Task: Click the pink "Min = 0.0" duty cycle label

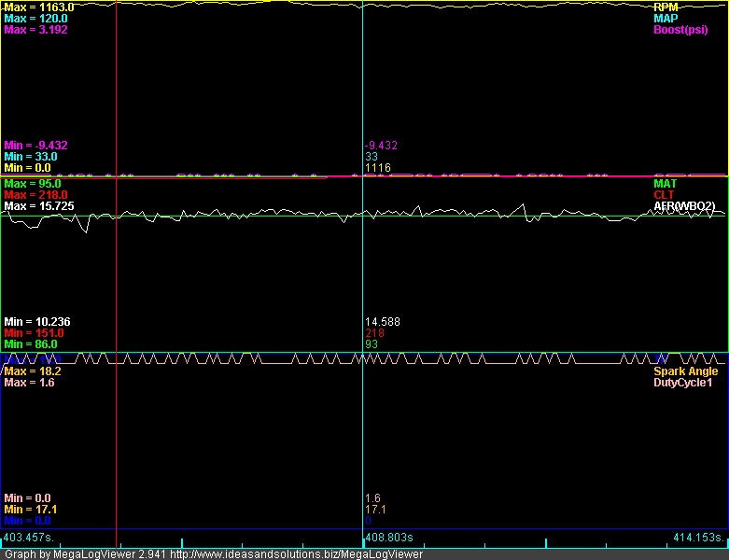Action: (x=27, y=498)
